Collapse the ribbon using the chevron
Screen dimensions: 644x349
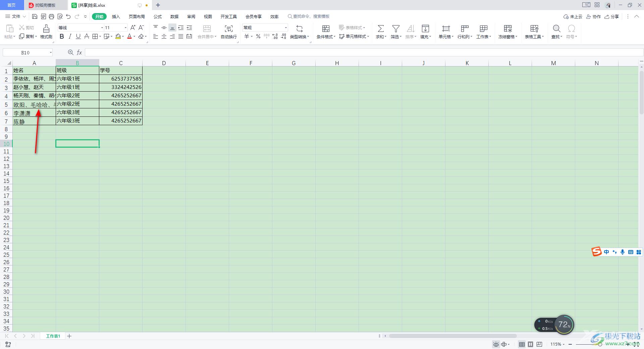pos(637,16)
